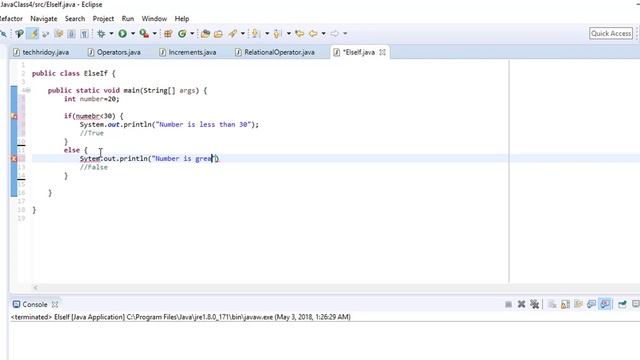Open the Previous Annotation dropdown arrow
This screenshot has height=360, width=640.
pos(289,33)
